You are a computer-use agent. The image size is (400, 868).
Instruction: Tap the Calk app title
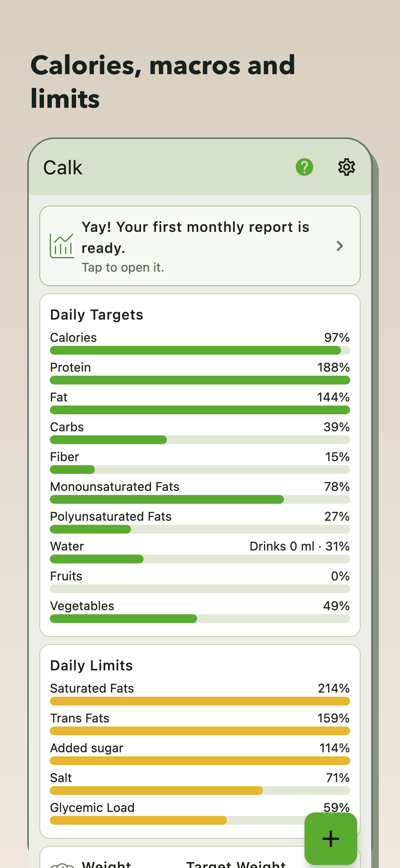[63, 167]
